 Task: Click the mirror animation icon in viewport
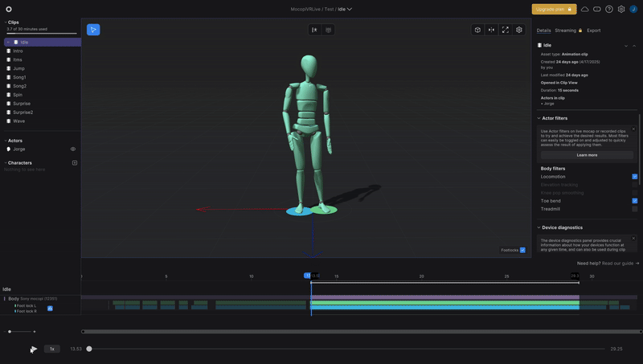pyautogui.click(x=491, y=30)
